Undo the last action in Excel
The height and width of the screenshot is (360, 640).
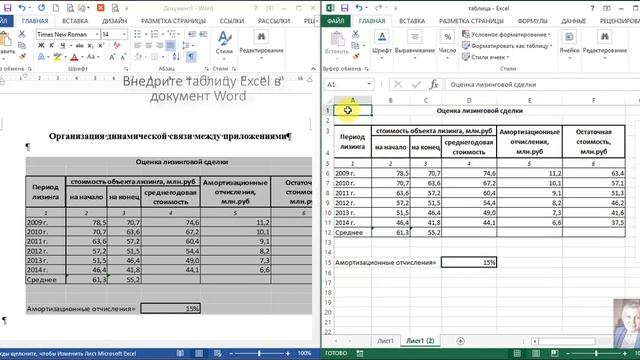click(x=359, y=8)
